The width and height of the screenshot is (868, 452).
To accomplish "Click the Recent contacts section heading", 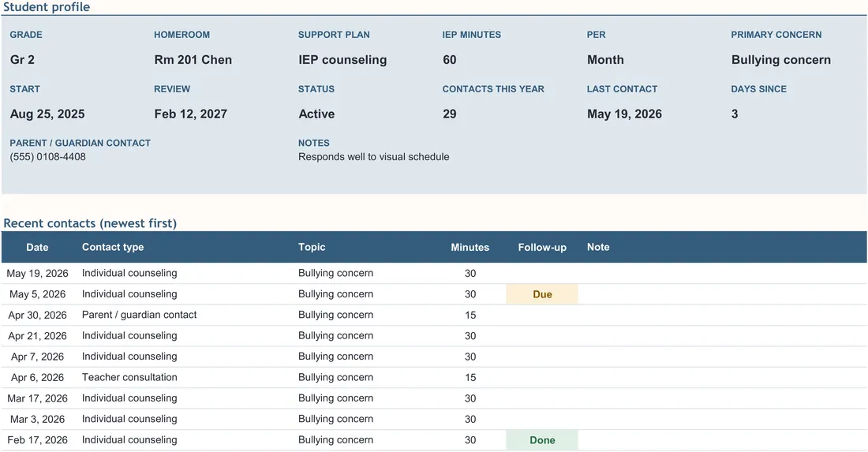I will (x=90, y=223).
